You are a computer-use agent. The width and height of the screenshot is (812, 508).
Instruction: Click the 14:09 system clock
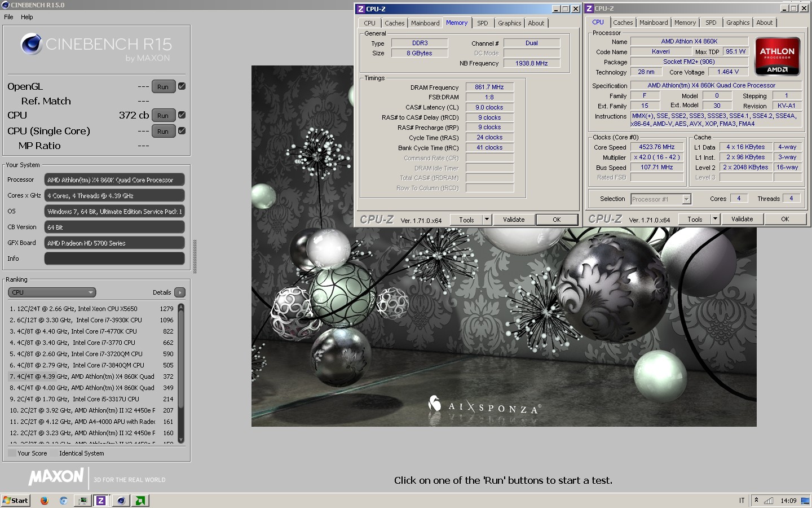point(788,501)
